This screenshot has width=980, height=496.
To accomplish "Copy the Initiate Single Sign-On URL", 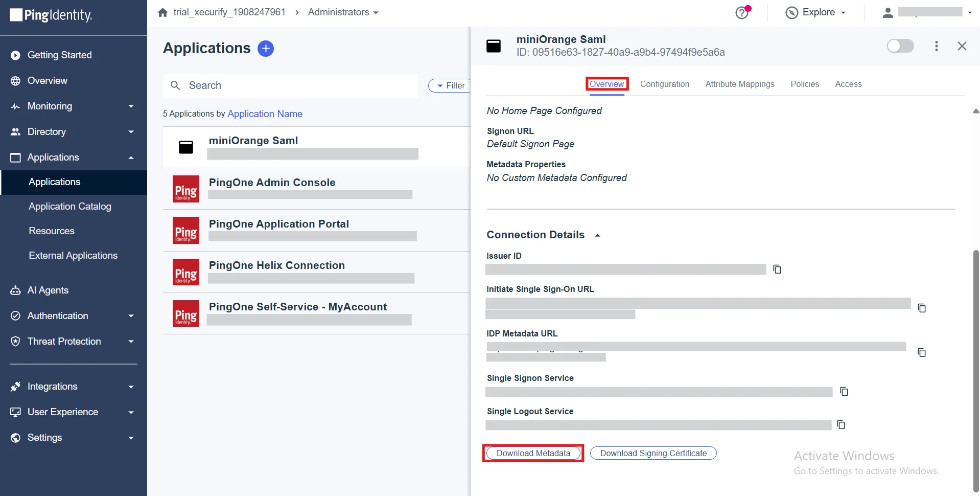I will click(922, 308).
